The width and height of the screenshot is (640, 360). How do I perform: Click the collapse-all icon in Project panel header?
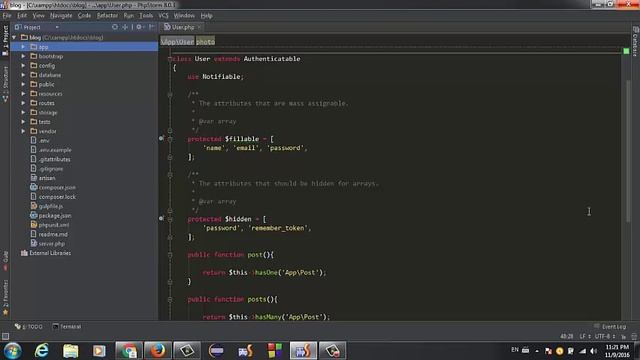(125, 27)
